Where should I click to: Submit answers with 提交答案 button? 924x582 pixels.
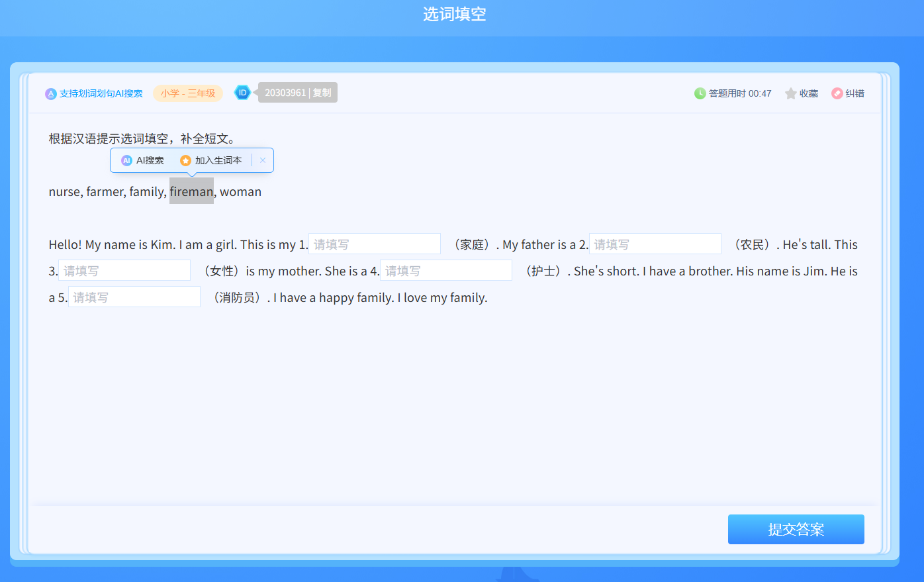point(796,529)
